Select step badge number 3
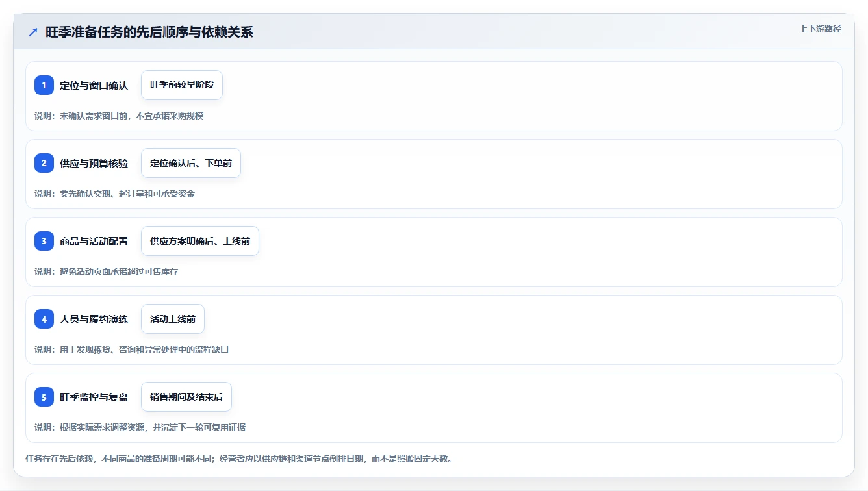Screen dimensions: 868x491 (44, 241)
